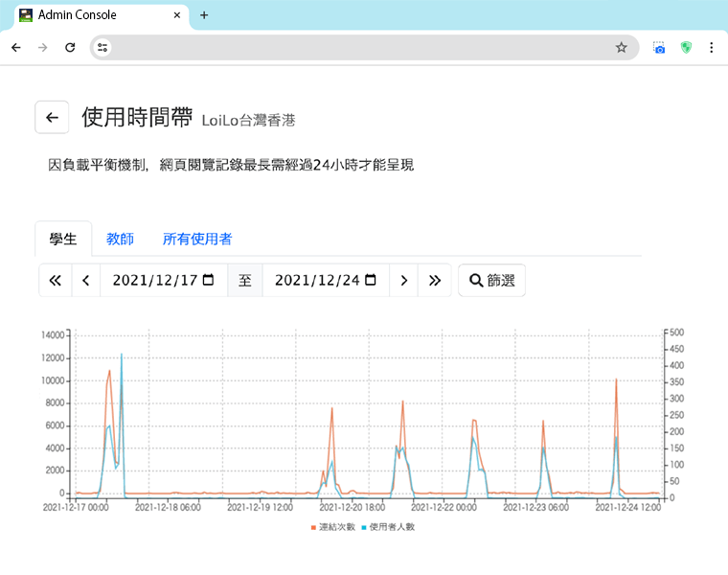Toggle the 連結次數 legend entry
The height and width of the screenshot is (575, 728).
tap(333, 527)
